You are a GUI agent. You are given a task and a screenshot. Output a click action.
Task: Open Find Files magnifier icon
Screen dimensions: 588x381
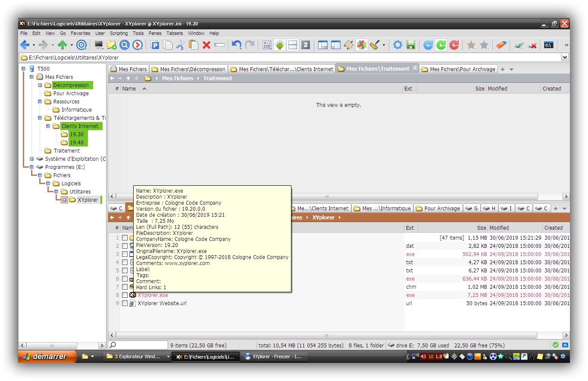pos(125,44)
